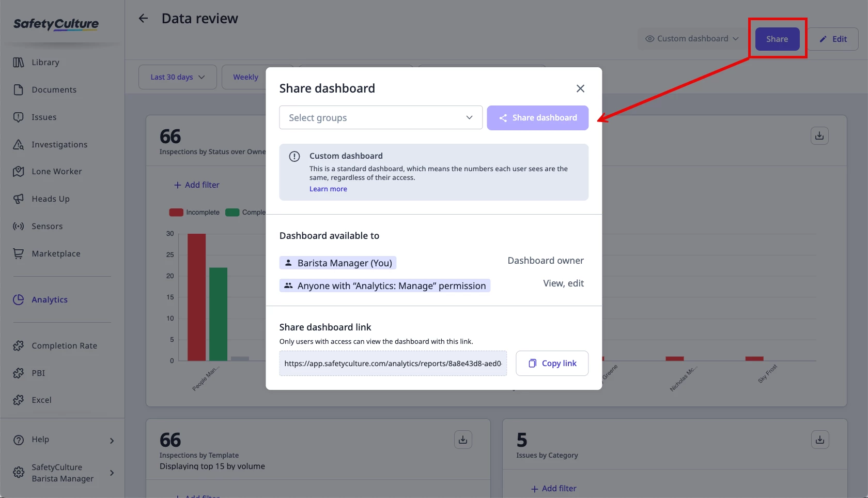
Task: Download the Inspections by Template chart
Action: pos(463,440)
